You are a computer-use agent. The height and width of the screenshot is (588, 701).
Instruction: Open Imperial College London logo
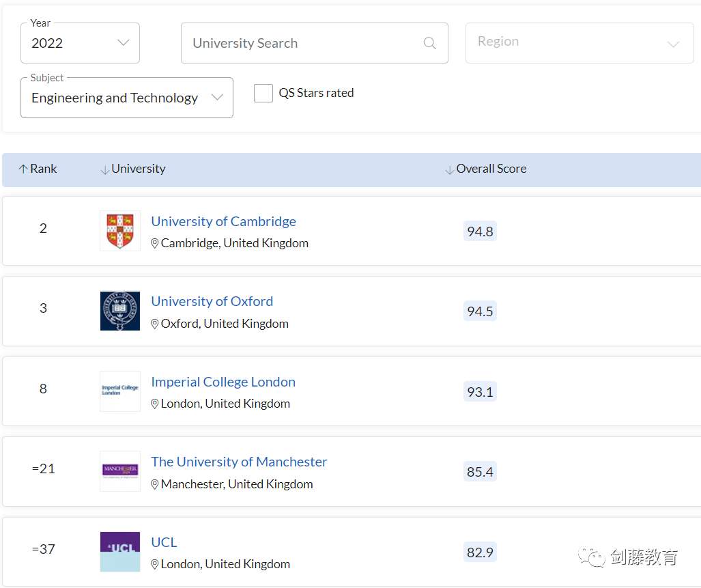[x=120, y=391]
